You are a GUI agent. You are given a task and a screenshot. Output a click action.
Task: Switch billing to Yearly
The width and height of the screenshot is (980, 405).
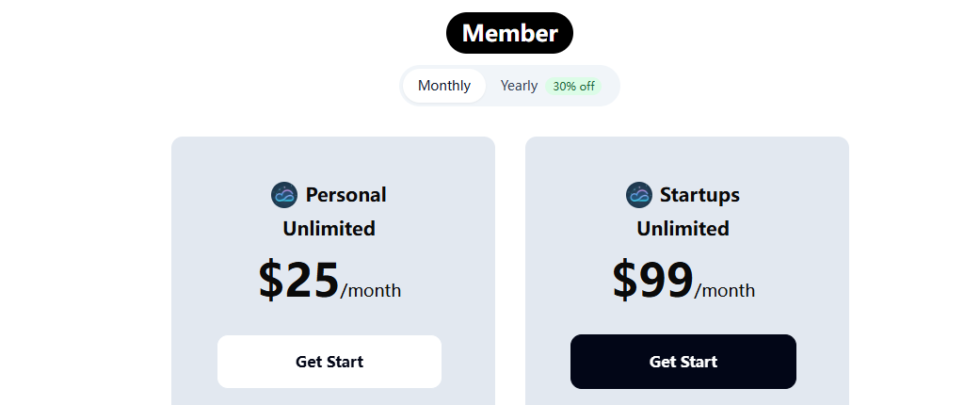[519, 86]
